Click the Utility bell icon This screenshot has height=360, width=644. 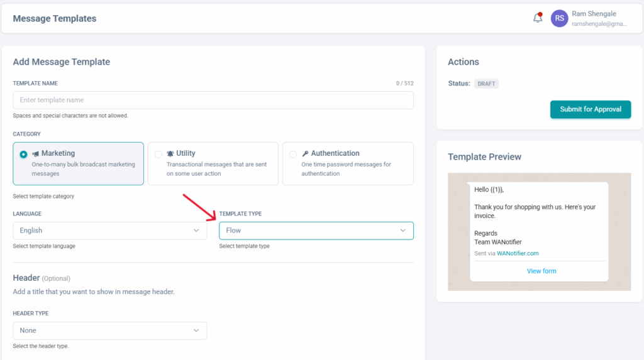tap(170, 153)
